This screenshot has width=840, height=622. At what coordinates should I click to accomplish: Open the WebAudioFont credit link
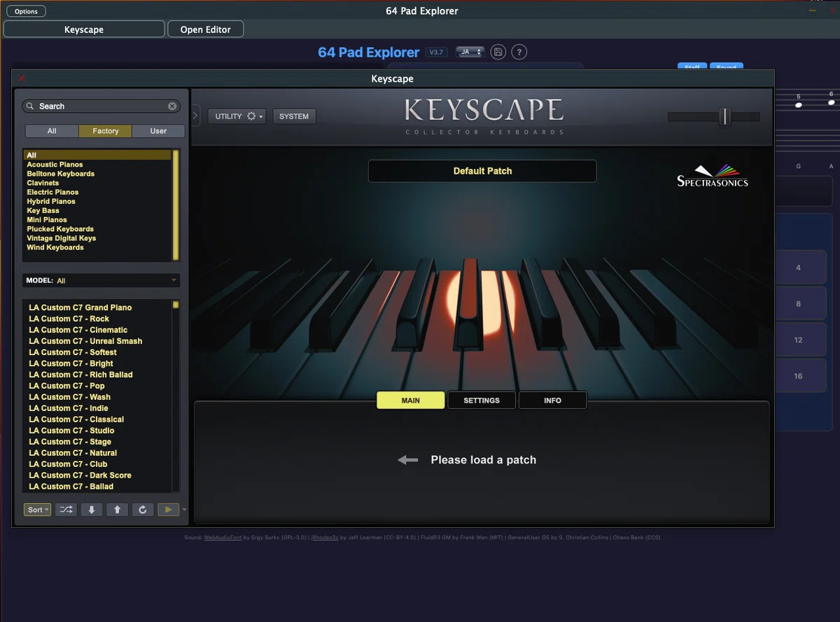click(x=222, y=537)
